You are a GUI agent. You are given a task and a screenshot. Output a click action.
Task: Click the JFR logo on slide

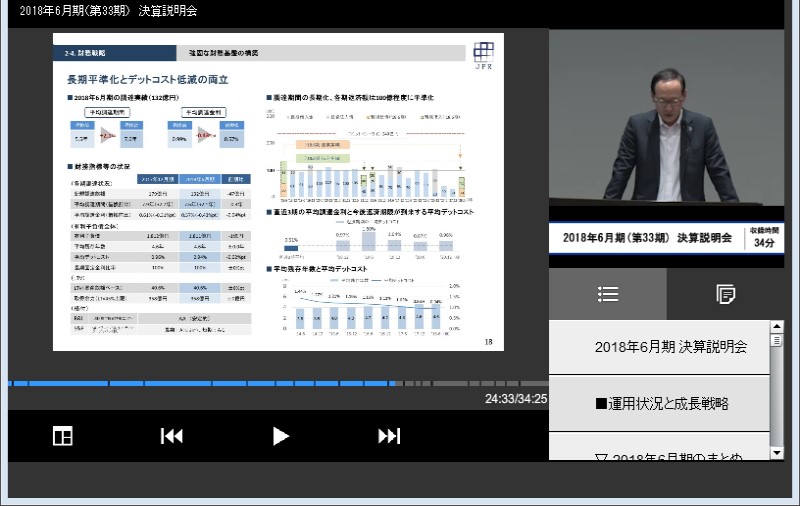click(483, 56)
